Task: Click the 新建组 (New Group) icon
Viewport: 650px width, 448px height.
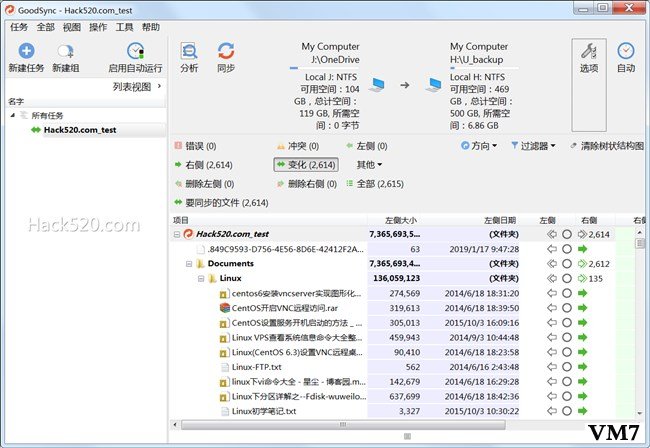Action: pyautogui.click(x=65, y=51)
